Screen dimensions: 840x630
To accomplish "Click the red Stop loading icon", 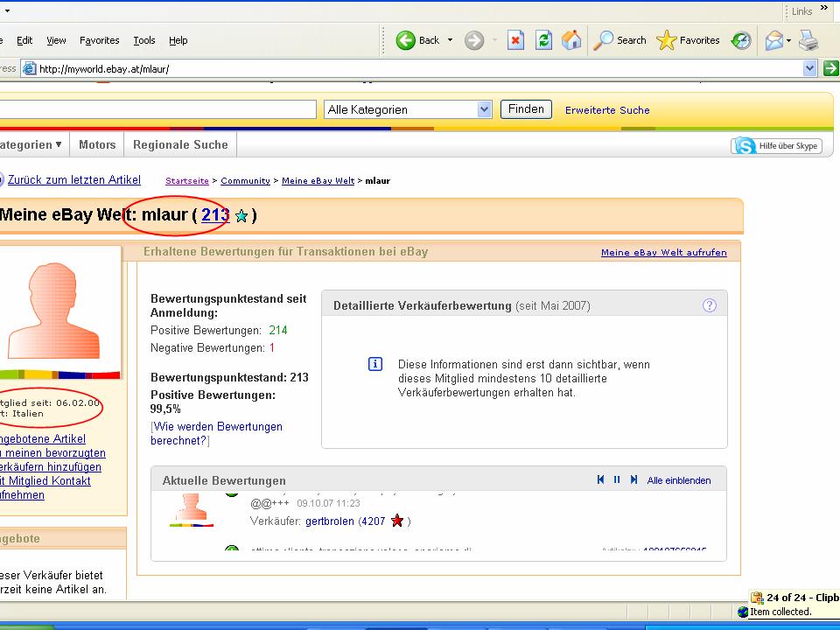I will click(x=516, y=40).
